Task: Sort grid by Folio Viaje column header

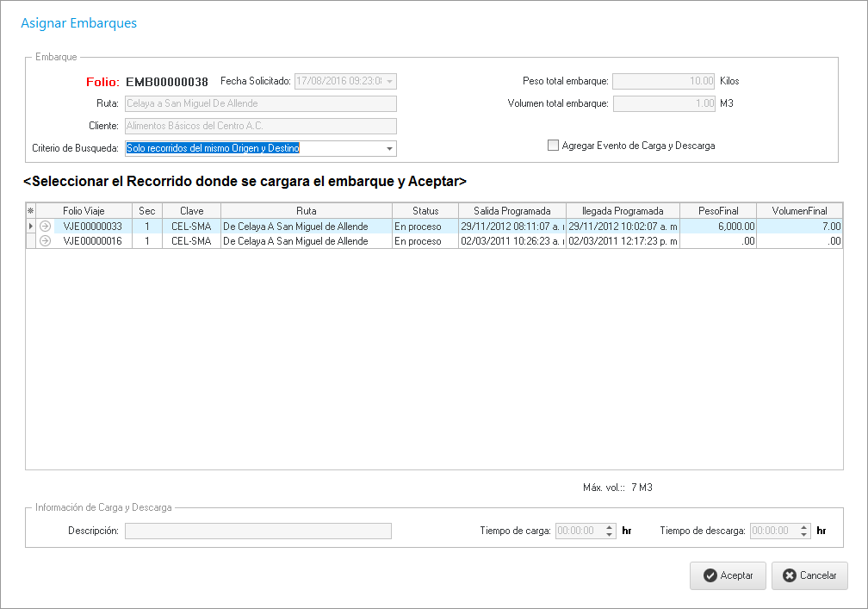Action: [84, 211]
